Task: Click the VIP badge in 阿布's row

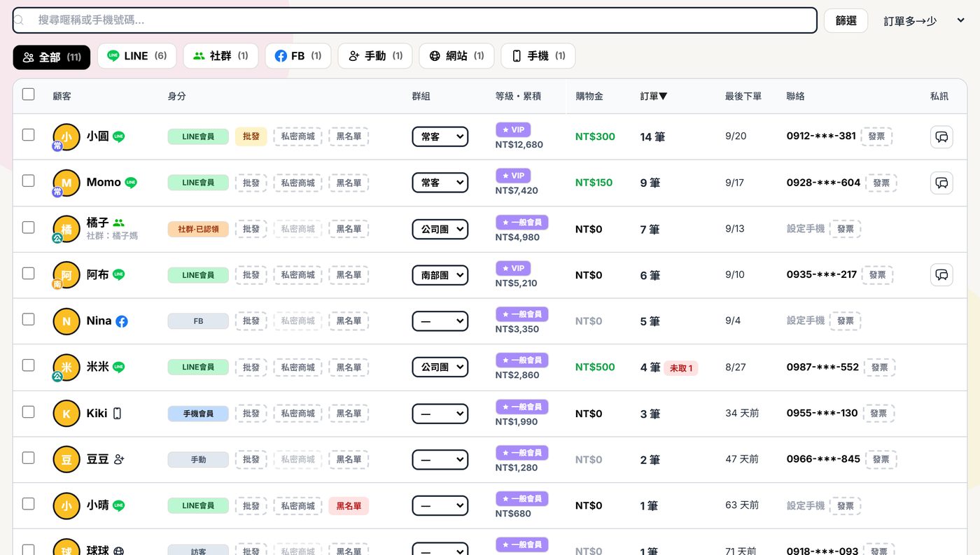Action: click(x=513, y=268)
